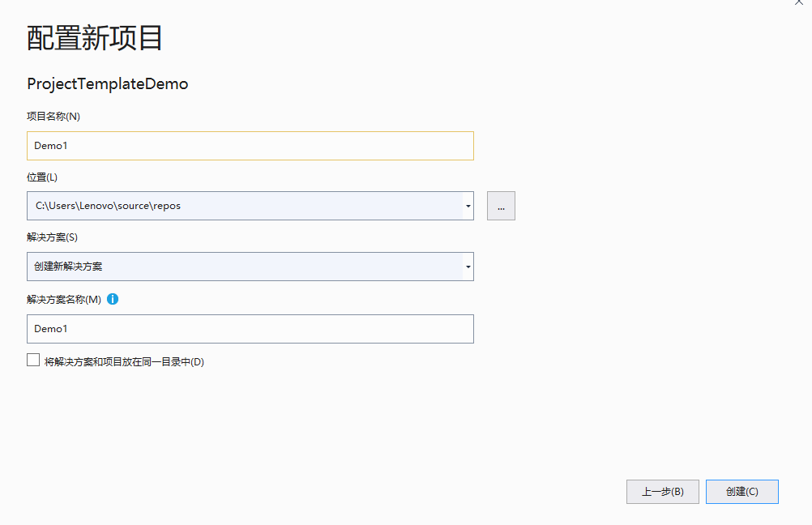Click the browse location "..." button
812x525 pixels.
pos(501,206)
